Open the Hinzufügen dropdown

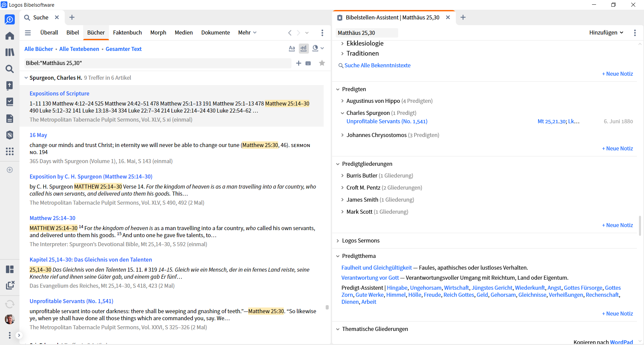point(606,32)
